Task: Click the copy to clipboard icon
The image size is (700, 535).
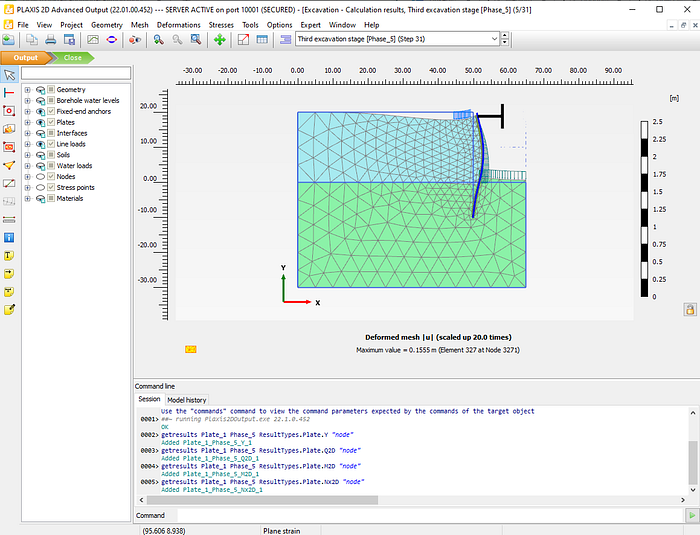Action: pos(32,40)
